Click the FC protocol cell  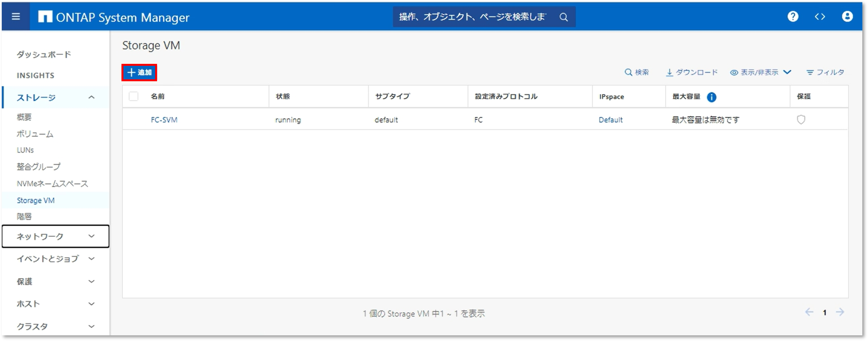point(478,120)
